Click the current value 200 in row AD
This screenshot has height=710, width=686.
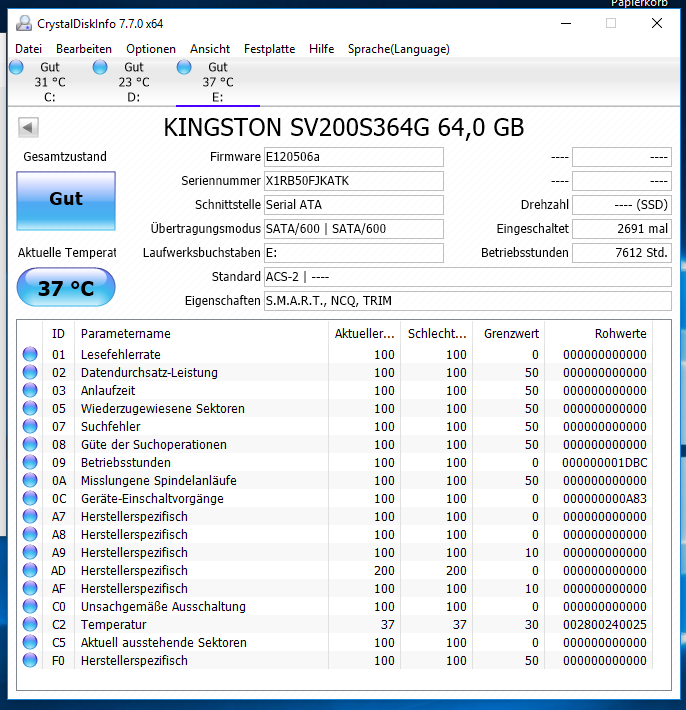click(x=384, y=571)
